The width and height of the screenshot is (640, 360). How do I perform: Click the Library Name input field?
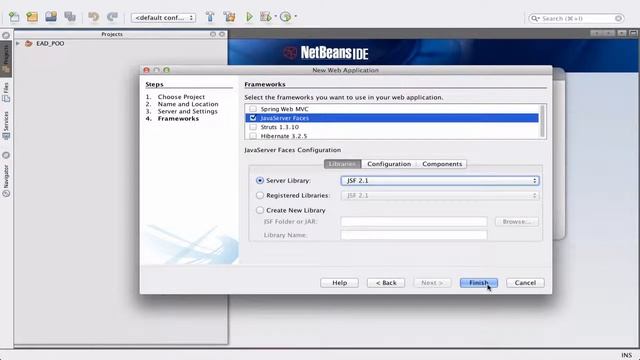pyautogui.click(x=414, y=235)
